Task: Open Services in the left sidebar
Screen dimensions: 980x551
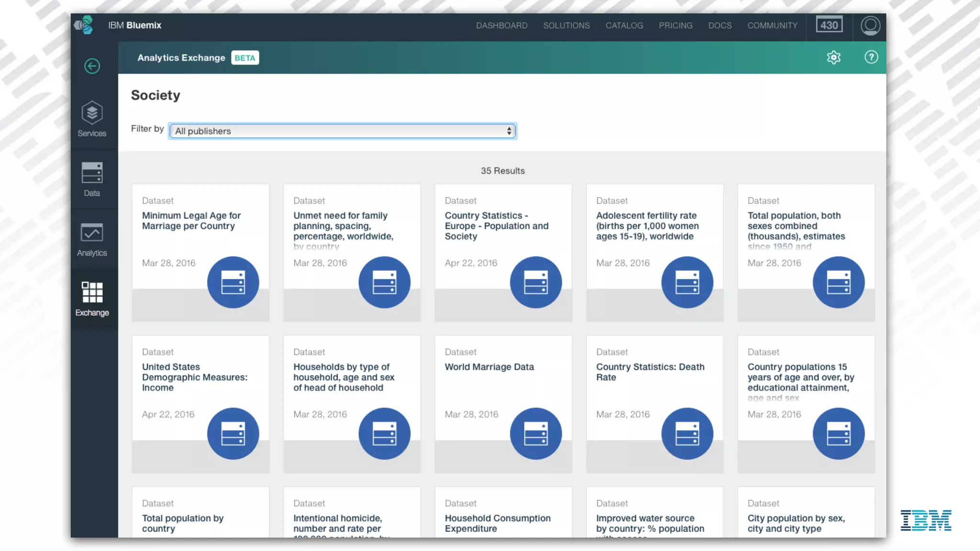Action: coord(92,119)
